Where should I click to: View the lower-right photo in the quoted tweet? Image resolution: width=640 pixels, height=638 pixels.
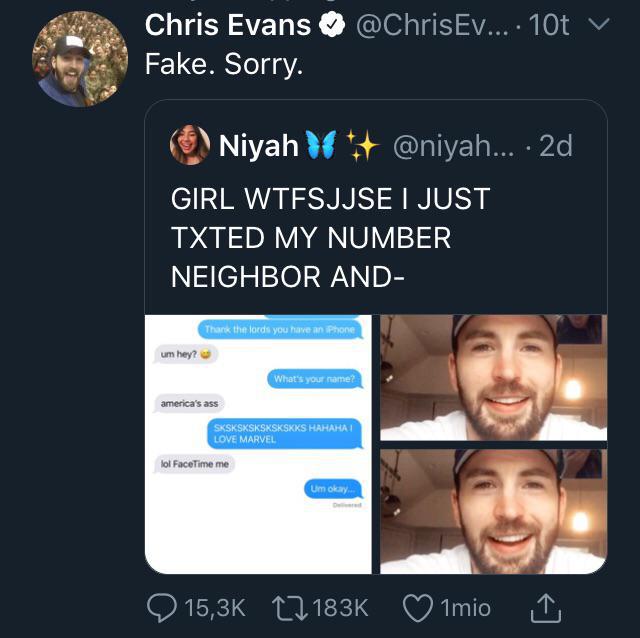[x=493, y=510]
